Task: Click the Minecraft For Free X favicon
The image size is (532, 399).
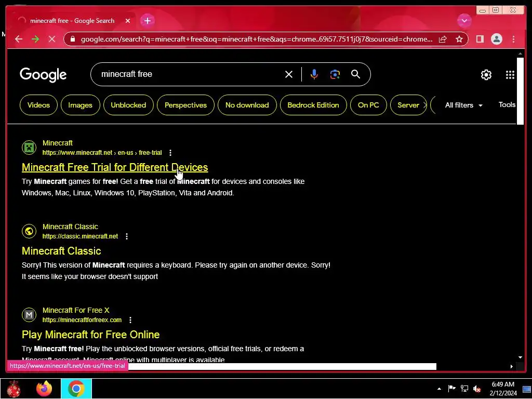Action: tap(29, 315)
